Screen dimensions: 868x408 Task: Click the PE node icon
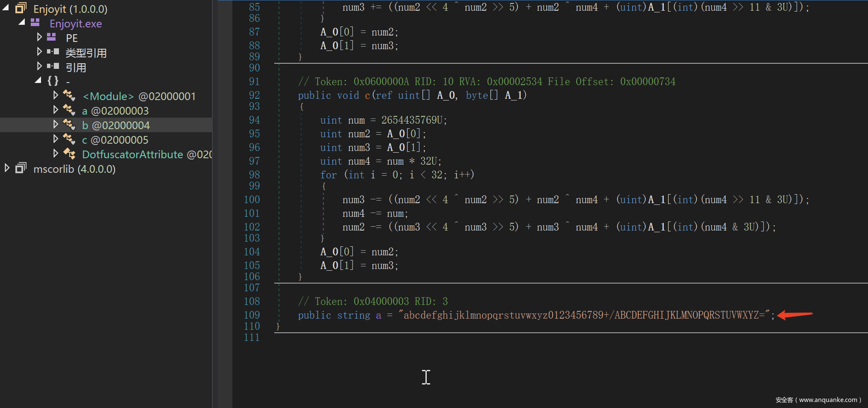pos(51,37)
